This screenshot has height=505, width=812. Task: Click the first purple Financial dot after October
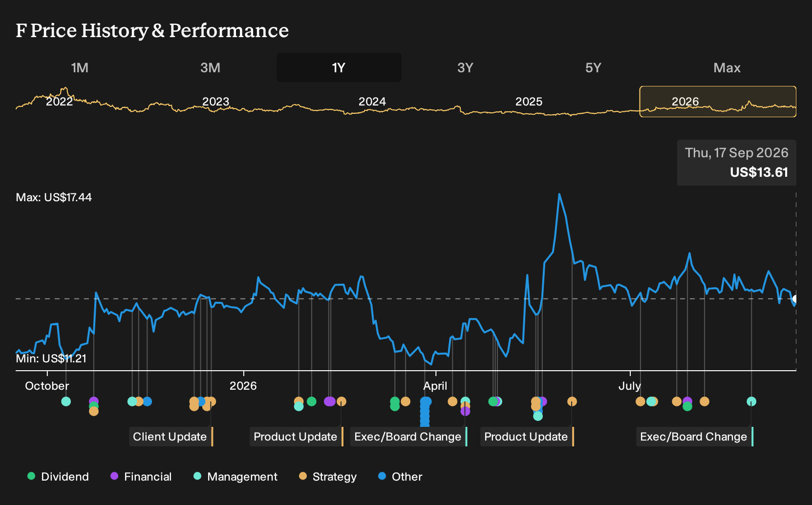click(x=94, y=401)
